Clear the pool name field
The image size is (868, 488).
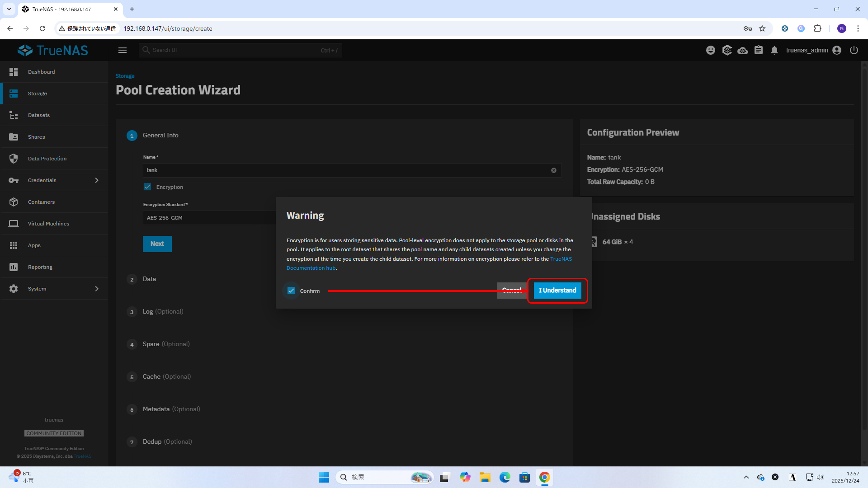554,170
